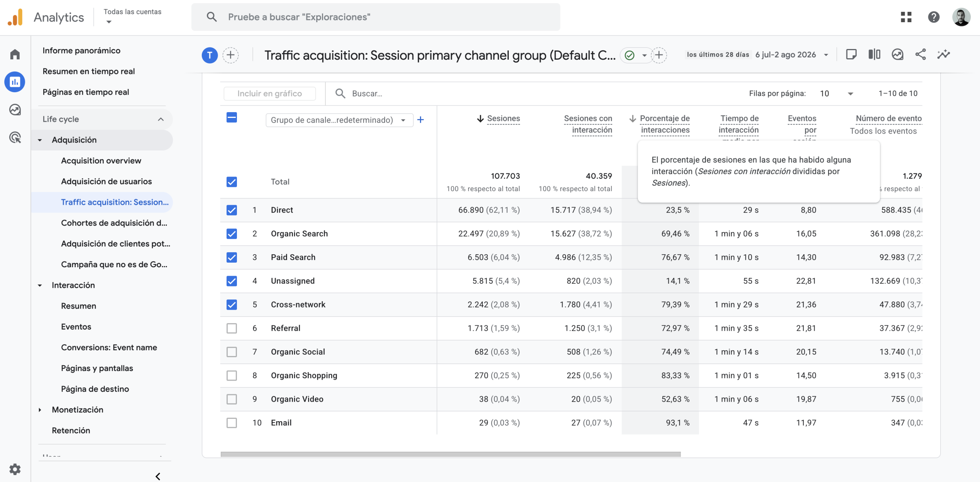Uncheck the Unassigned row checkbox

[x=232, y=281]
